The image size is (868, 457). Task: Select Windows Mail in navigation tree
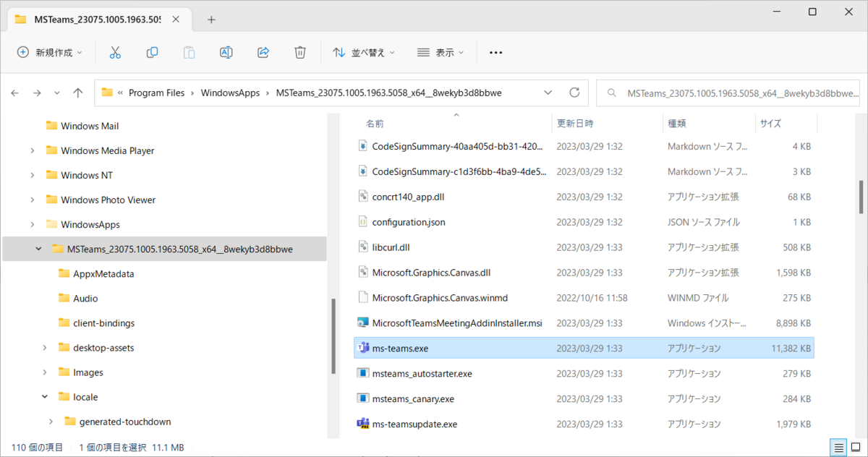90,126
